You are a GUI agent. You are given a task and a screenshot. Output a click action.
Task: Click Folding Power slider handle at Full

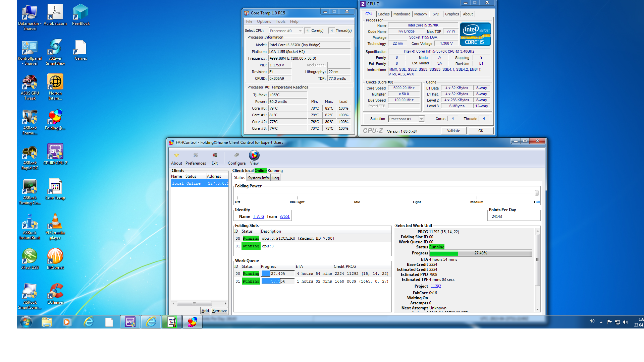tap(537, 193)
